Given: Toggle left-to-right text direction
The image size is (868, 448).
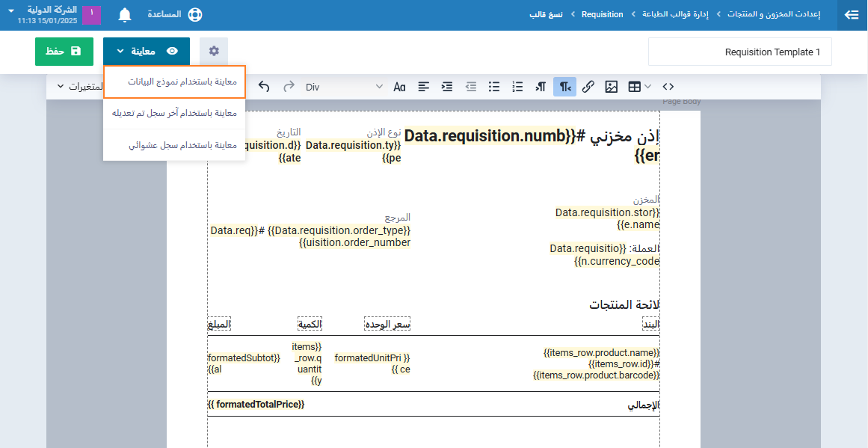Looking at the screenshot, I should pyautogui.click(x=541, y=87).
